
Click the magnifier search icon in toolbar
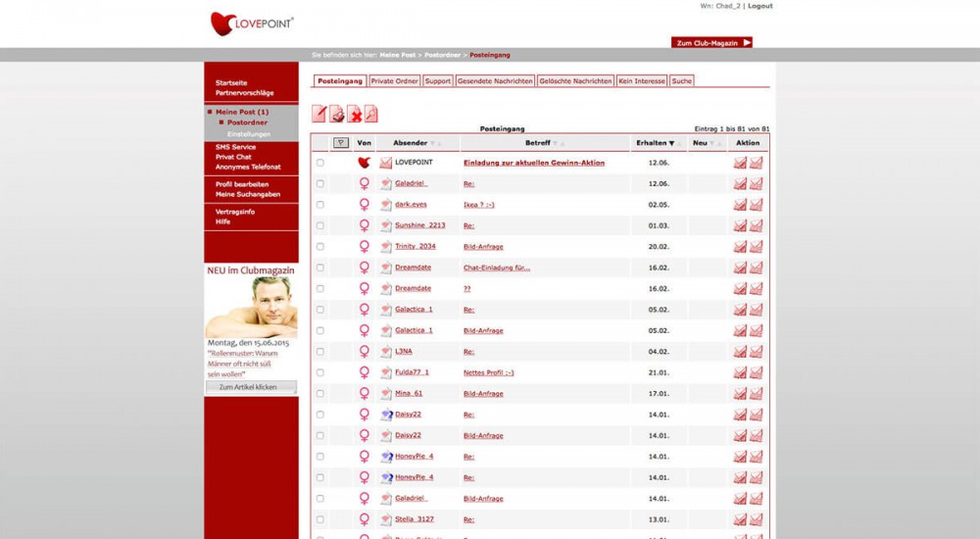click(x=370, y=115)
